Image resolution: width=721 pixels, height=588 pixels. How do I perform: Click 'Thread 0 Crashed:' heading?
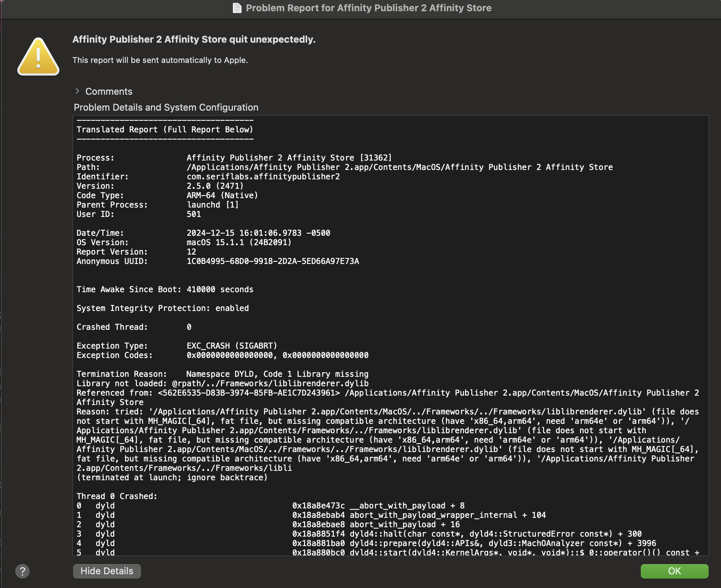117,496
